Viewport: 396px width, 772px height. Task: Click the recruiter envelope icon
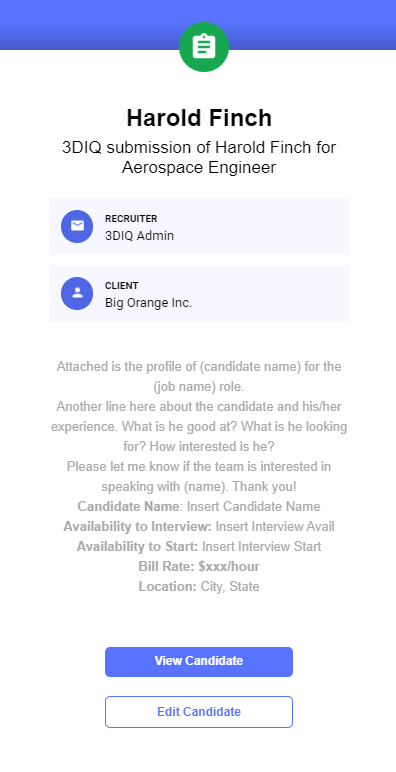point(77,226)
